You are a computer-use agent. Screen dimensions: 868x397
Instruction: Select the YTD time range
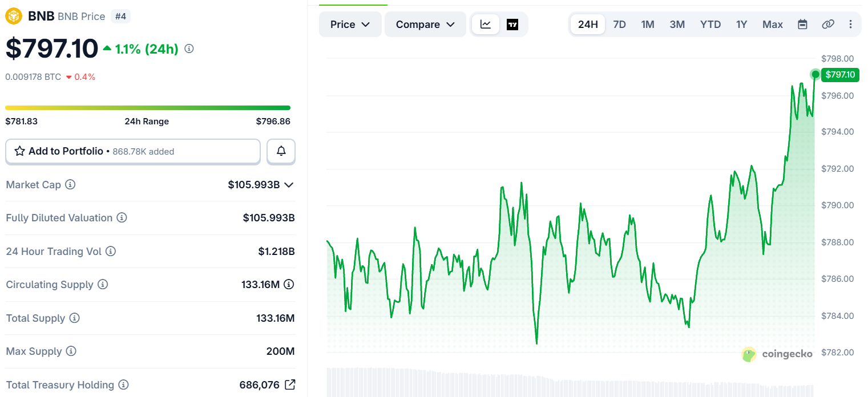point(710,25)
